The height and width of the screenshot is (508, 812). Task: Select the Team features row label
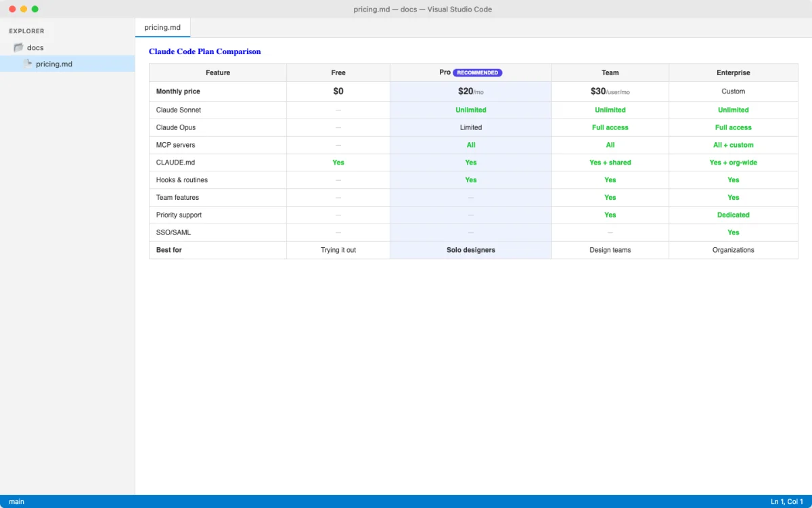pyautogui.click(x=177, y=198)
